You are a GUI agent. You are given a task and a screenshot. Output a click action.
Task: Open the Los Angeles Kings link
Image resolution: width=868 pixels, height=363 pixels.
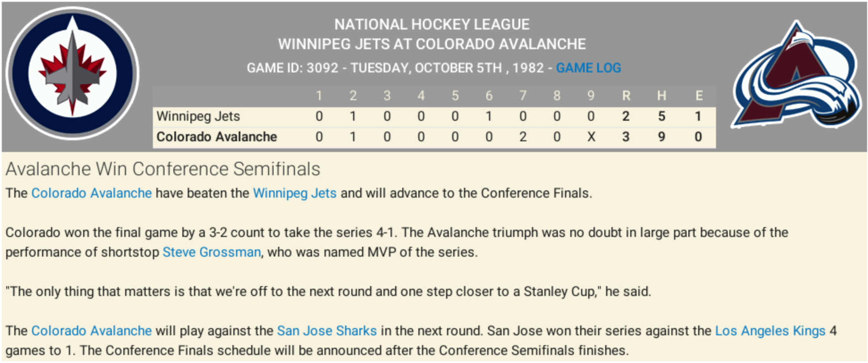point(770,331)
